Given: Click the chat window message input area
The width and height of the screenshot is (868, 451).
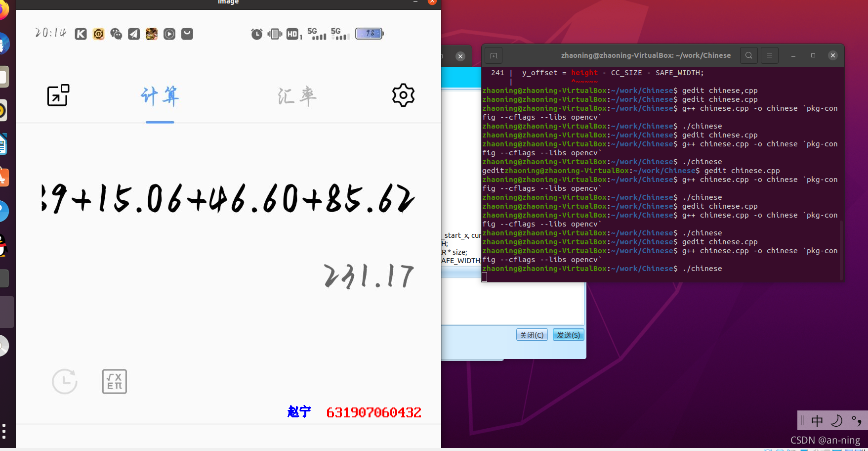Looking at the screenshot, I should (512, 301).
